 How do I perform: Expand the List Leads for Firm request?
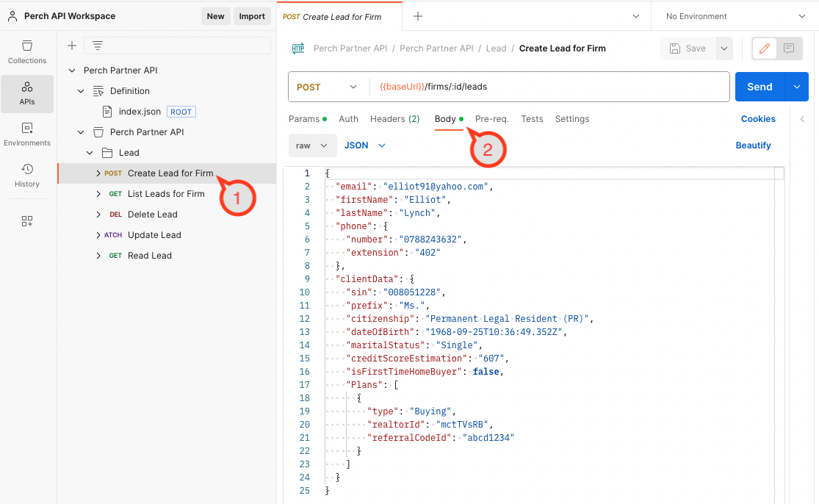[x=98, y=194]
